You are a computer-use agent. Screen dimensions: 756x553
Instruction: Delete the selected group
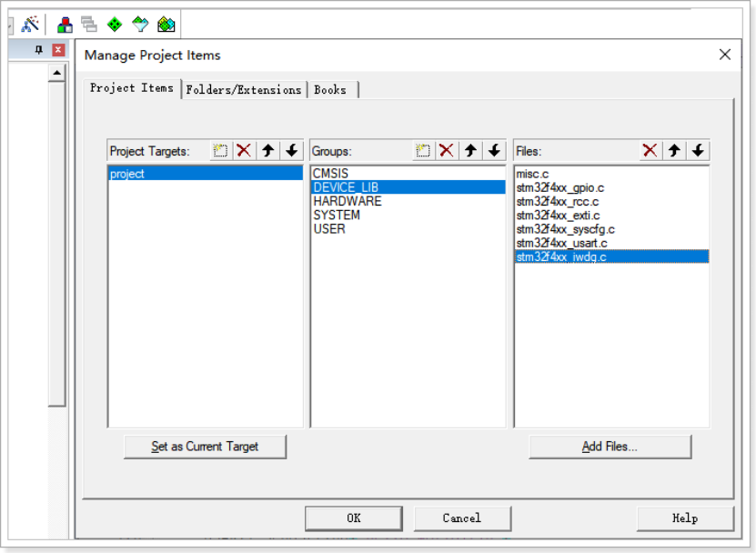click(x=447, y=150)
